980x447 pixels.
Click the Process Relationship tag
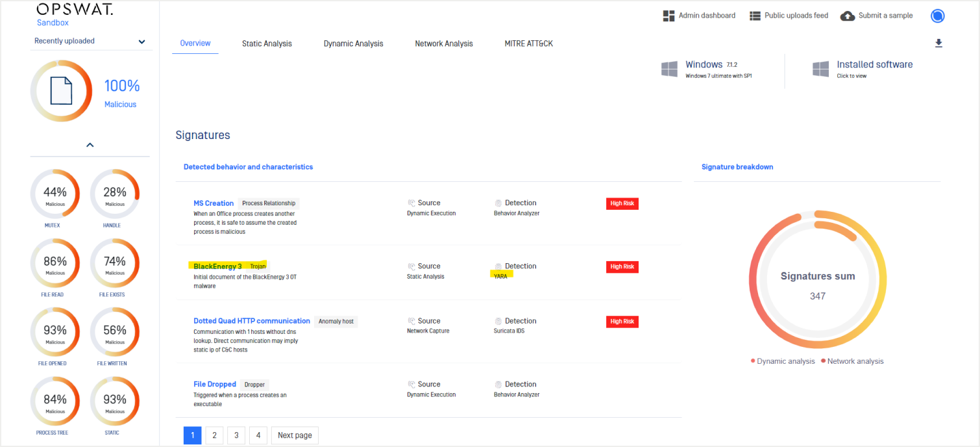(x=269, y=203)
